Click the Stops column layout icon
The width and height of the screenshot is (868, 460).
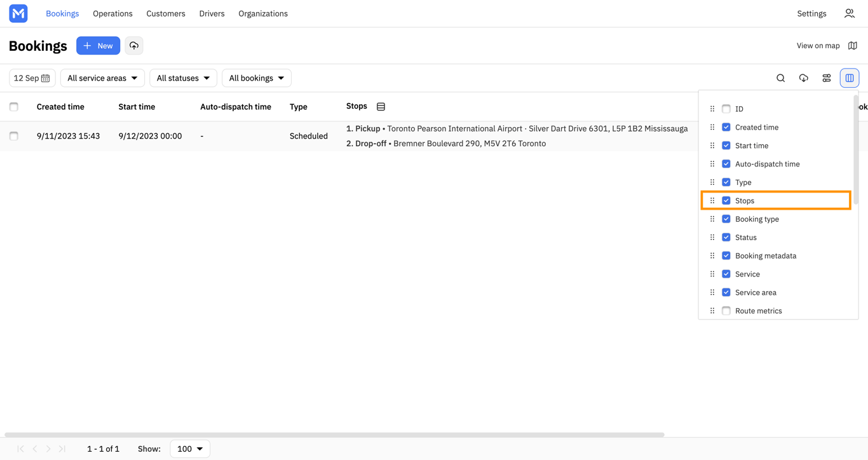(x=381, y=107)
